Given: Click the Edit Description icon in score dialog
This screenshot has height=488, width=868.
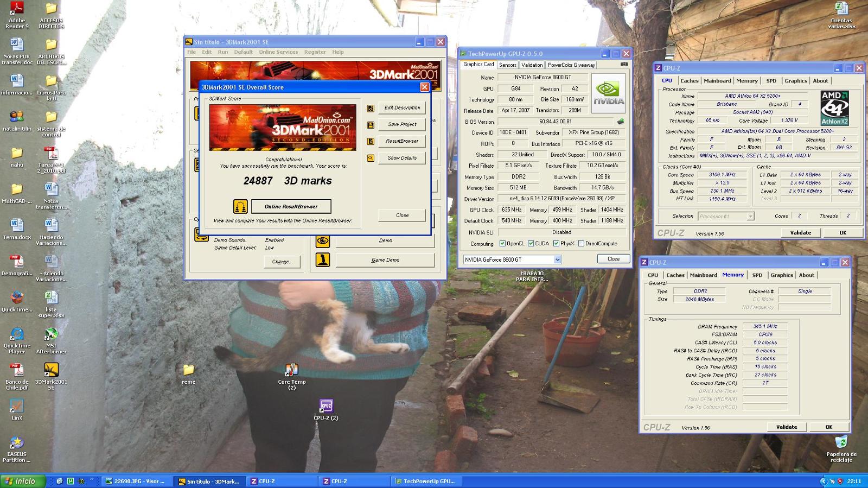Looking at the screenshot, I should 371,108.
